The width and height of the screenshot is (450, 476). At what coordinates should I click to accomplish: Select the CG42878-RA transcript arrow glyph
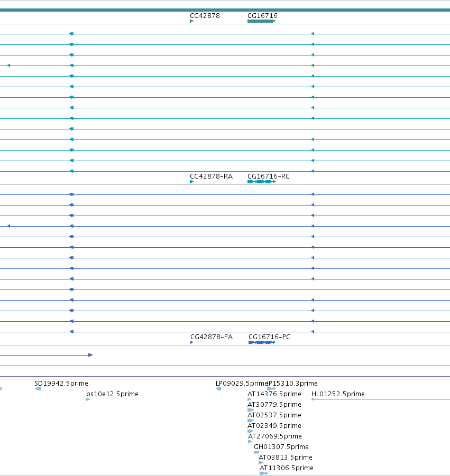coord(192,182)
